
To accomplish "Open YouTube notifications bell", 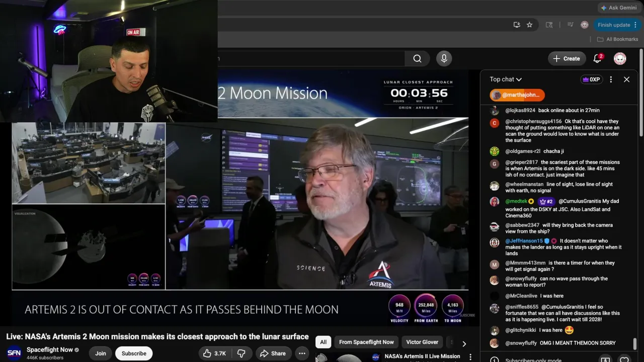I will 597,58.
